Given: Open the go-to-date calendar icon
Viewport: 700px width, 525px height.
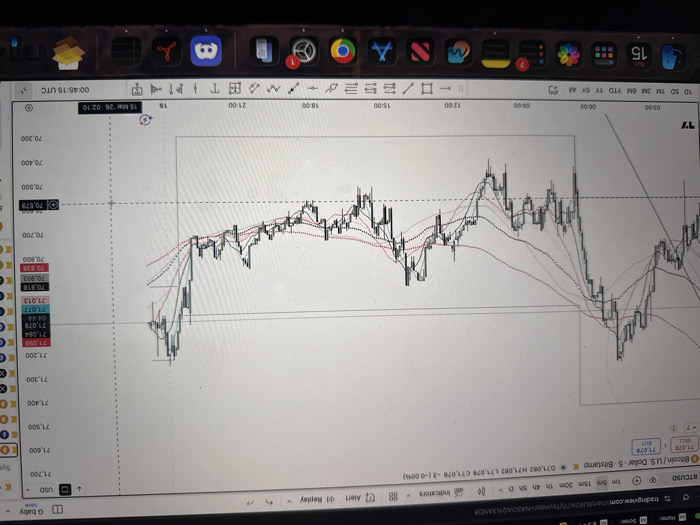Looking at the screenshot, I should tap(553, 90).
